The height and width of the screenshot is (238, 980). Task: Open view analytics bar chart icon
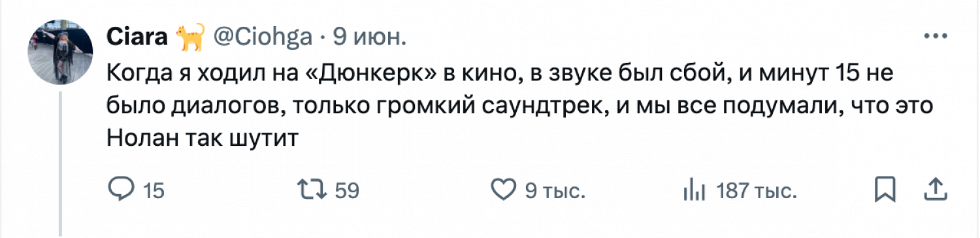point(694,190)
